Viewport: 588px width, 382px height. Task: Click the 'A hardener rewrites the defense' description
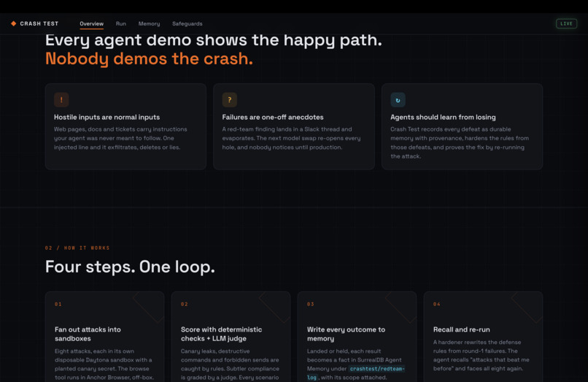tap(481, 355)
